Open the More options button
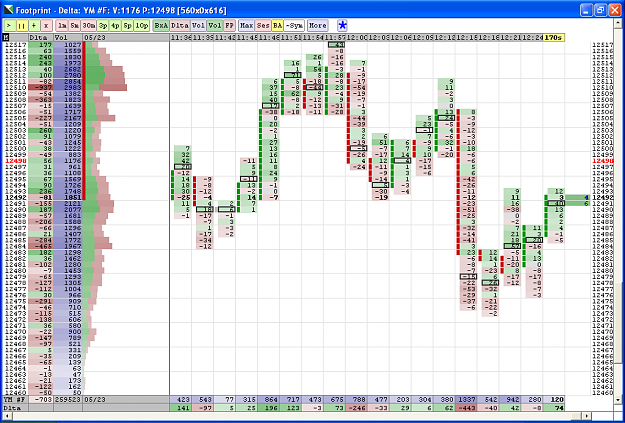 (x=318, y=26)
